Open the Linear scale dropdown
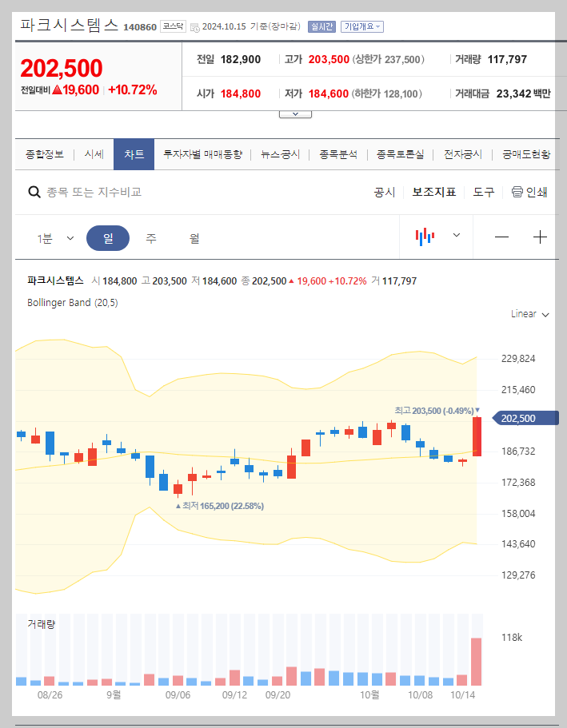 pos(527,314)
